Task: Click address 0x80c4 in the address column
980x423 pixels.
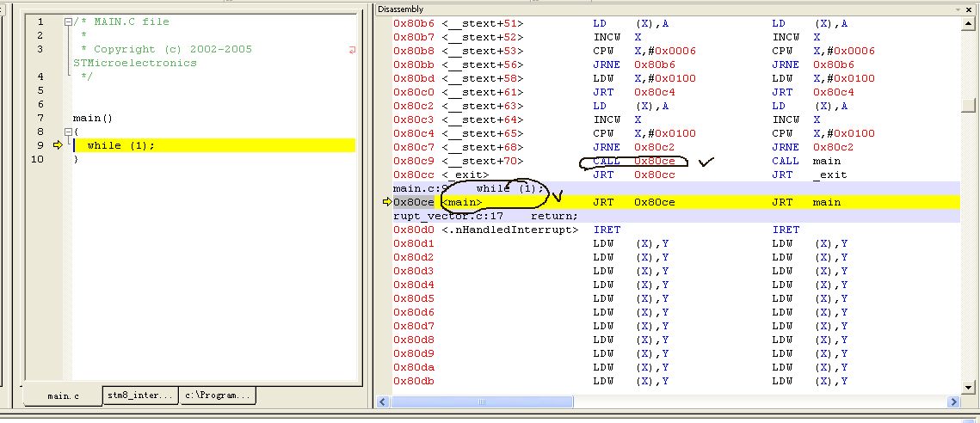Action: [414, 133]
